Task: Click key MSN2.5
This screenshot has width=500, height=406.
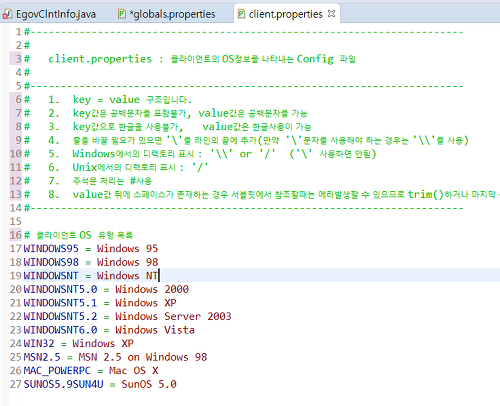Action: [x=42, y=357]
